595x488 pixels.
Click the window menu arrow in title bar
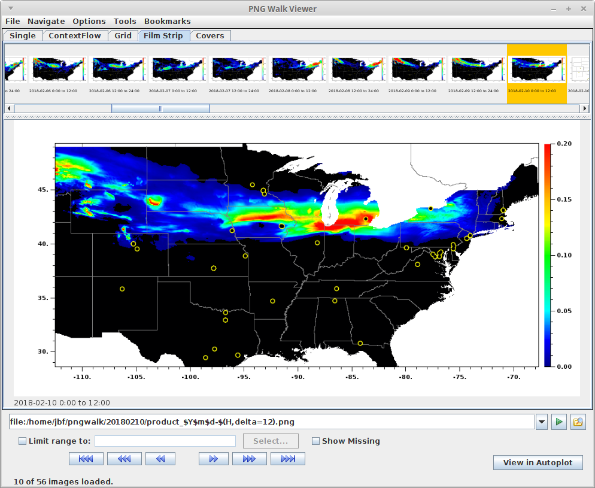click(x=11, y=8)
